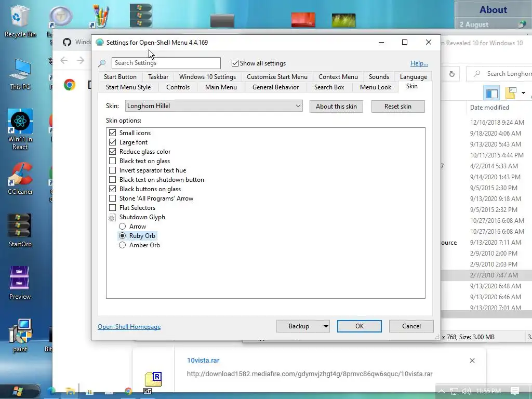Open the Preview desktop icon
The width and height of the screenshot is (532, 399).
pyautogui.click(x=20, y=283)
